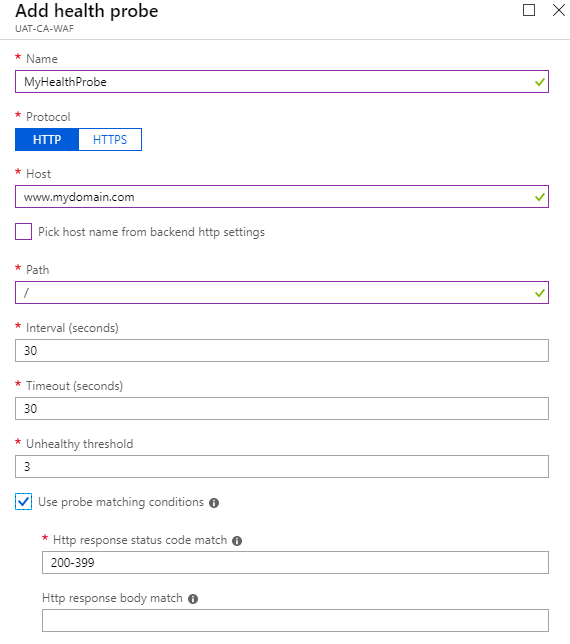The height and width of the screenshot is (644, 570).
Task: Edit the status code match field 200-399
Action: coord(295,562)
